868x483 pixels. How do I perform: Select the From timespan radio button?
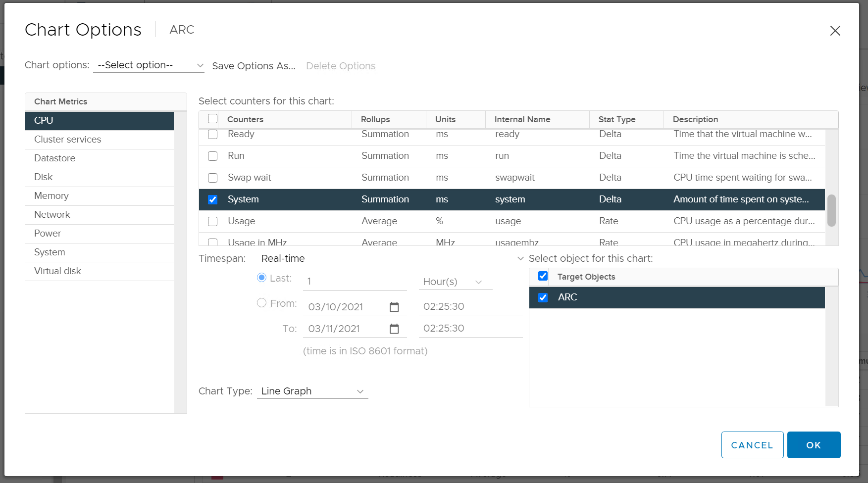click(x=262, y=302)
